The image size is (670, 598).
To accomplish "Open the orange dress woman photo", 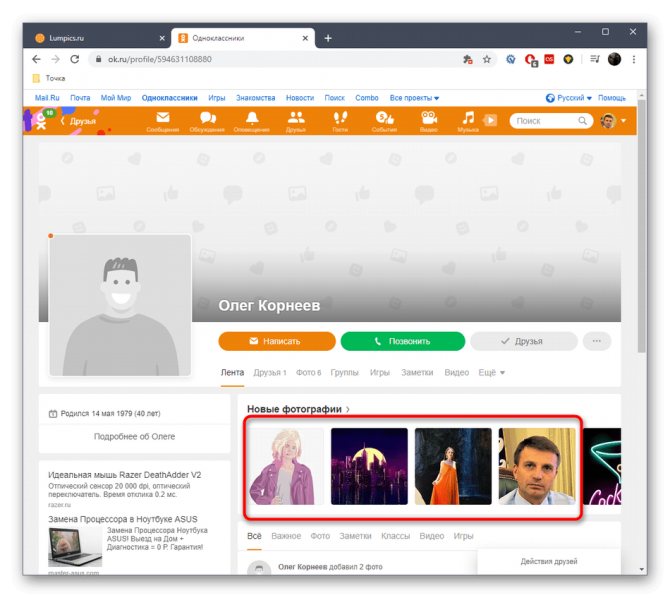I will coord(453,466).
